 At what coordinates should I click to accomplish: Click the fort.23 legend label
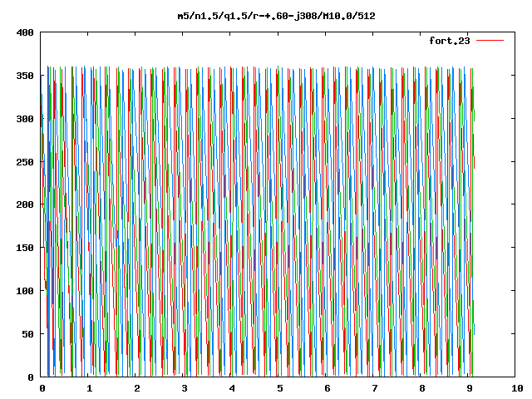pyautogui.click(x=450, y=41)
